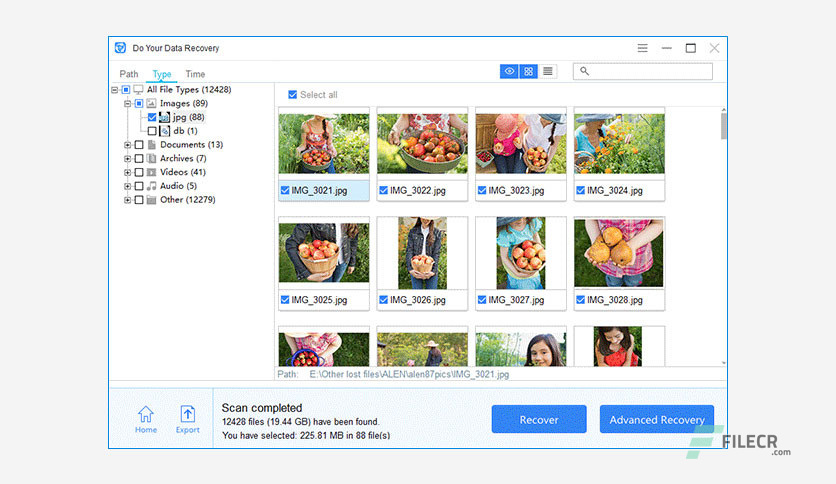Click the "Scan completed" status text
836x484 pixels.
[x=262, y=408]
